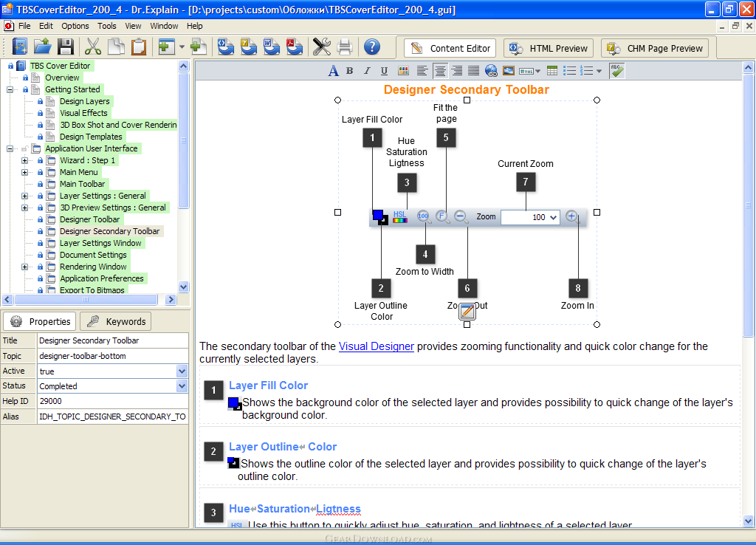The image size is (756, 545).
Task: Cut selection with scissors icon
Action: [x=92, y=47]
